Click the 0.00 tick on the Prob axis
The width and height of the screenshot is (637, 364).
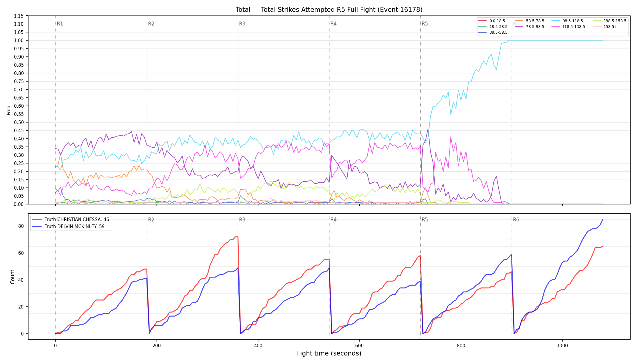[19, 204]
